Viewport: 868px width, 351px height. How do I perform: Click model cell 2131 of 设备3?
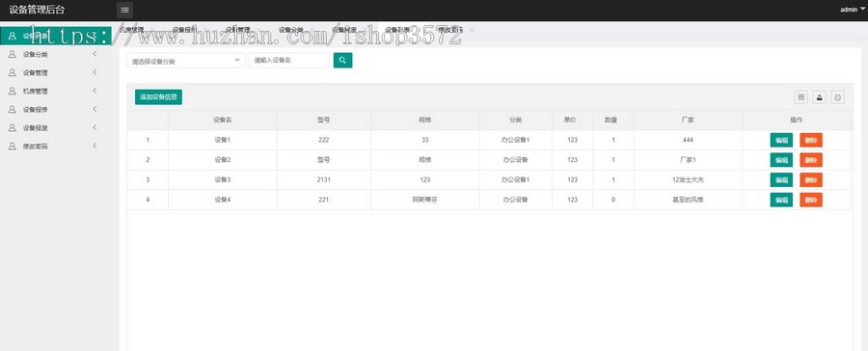pos(324,180)
